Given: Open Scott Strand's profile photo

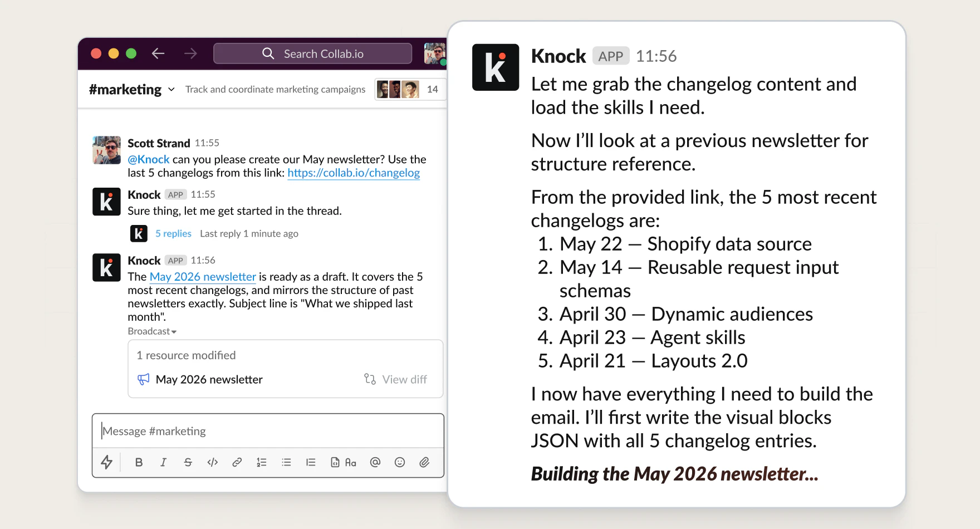Looking at the screenshot, I should 106,150.
